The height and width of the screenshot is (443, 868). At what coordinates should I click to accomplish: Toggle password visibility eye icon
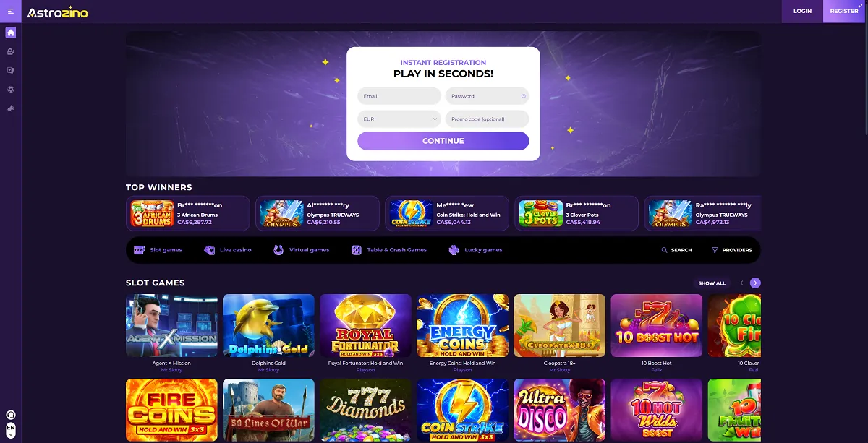[523, 96]
